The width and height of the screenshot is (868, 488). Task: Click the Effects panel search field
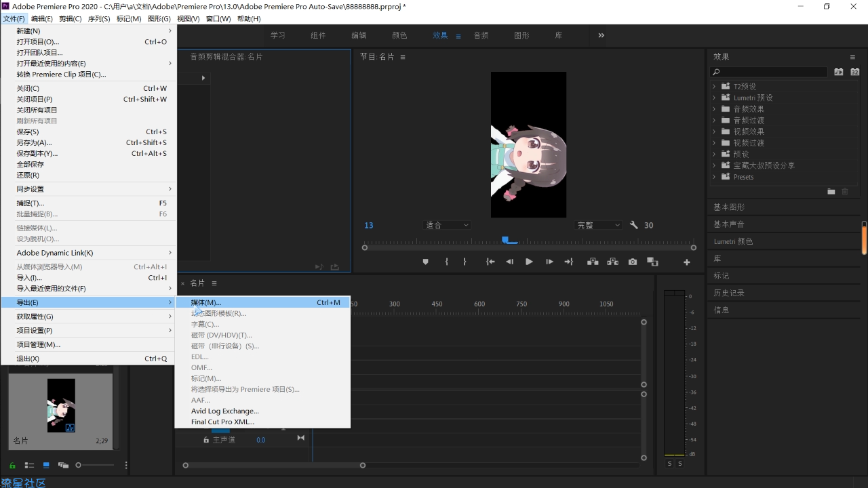(769, 72)
